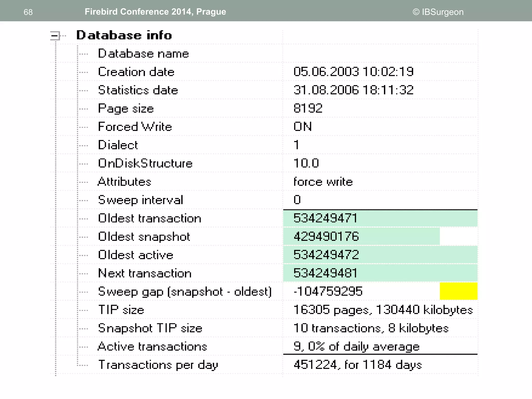Select the TIP size row
Viewport: 532px width, 399px height.
click(121, 310)
